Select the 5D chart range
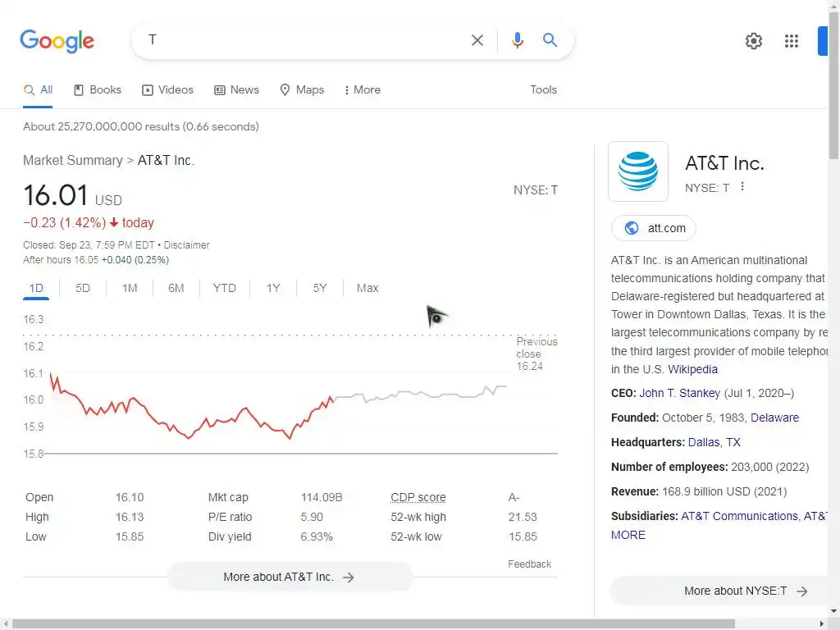Image resolution: width=840 pixels, height=630 pixels. (83, 288)
